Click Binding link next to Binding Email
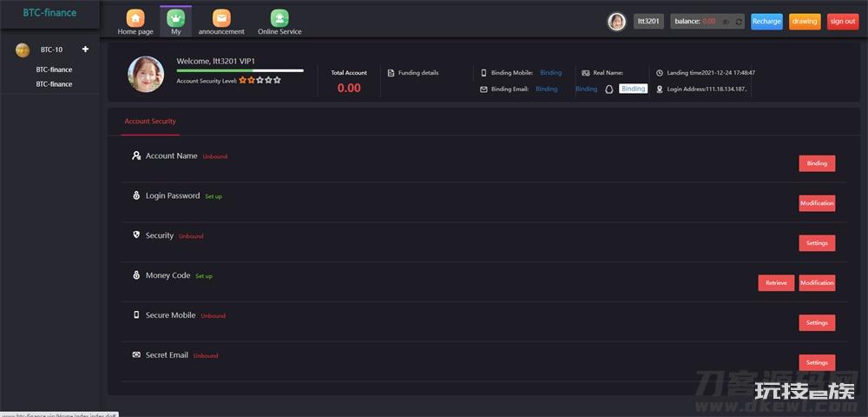This screenshot has width=868, height=417. pyautogui.click(x=546, y=89)
